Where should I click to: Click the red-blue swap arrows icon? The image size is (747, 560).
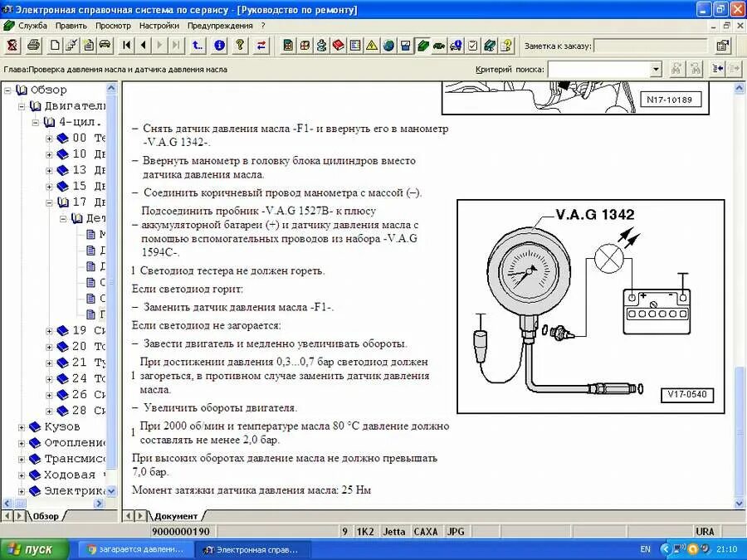pyautogui.click(x=261, y=46)
